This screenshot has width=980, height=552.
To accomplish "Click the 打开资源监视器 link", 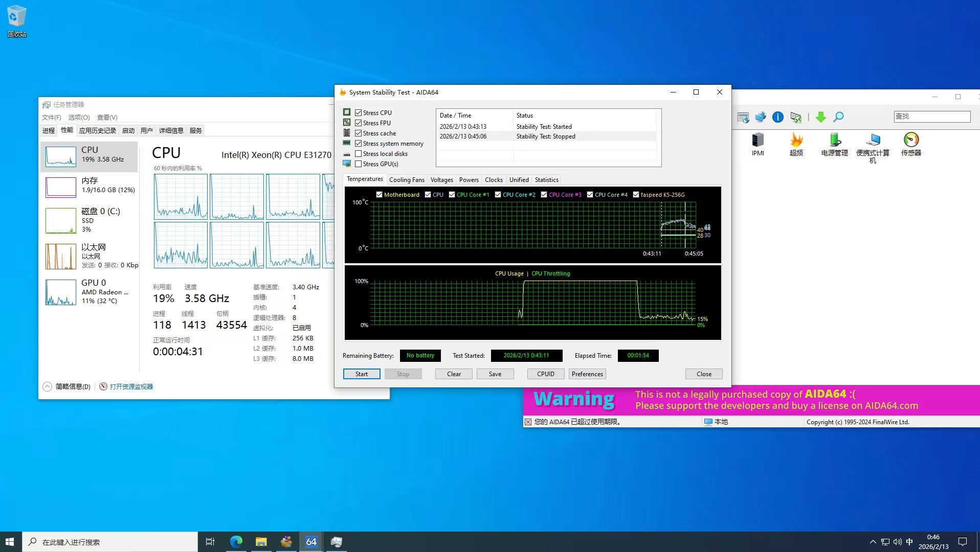I will pos(131,387).
